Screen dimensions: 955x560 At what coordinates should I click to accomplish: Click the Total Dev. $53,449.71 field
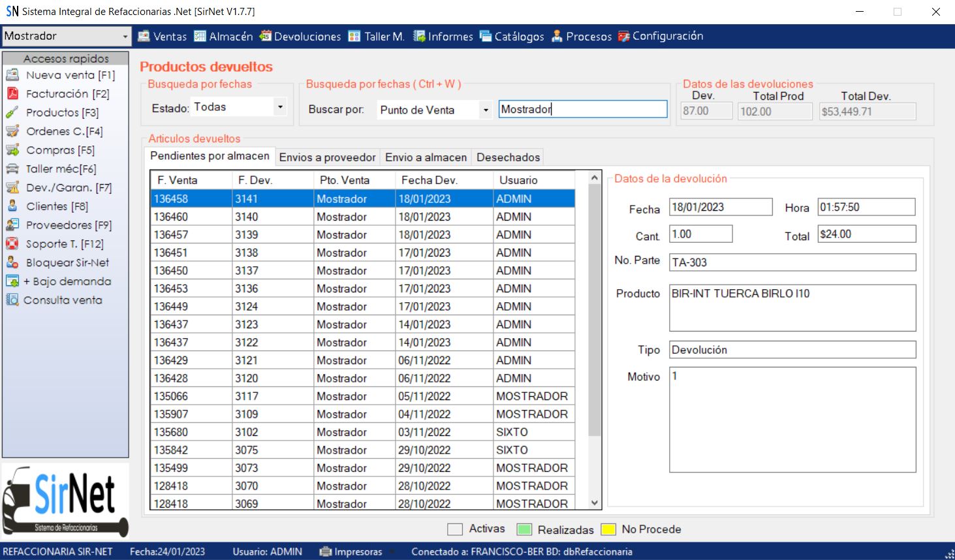point(868,112)
